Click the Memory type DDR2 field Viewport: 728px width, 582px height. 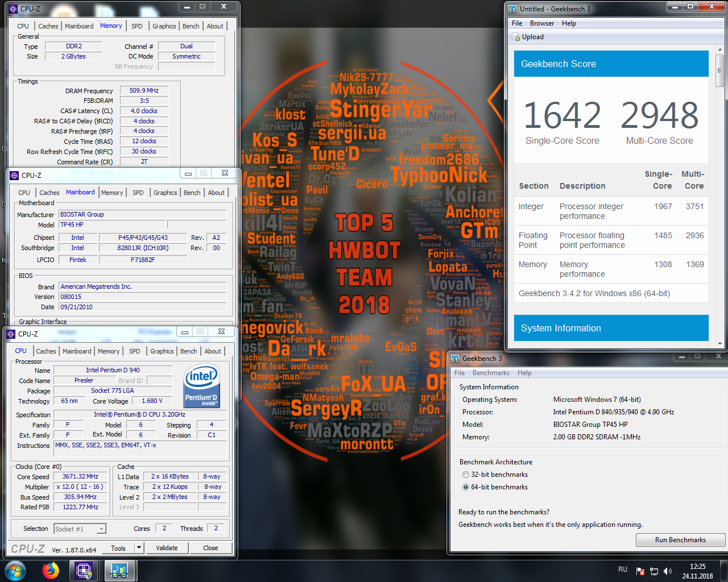coord(74,46)
